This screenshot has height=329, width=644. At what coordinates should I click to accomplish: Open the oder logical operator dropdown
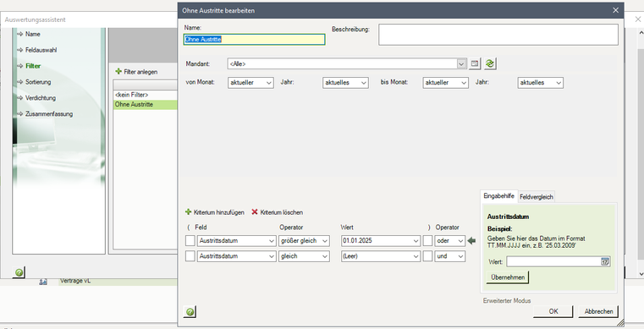click(x=461, y=241)
